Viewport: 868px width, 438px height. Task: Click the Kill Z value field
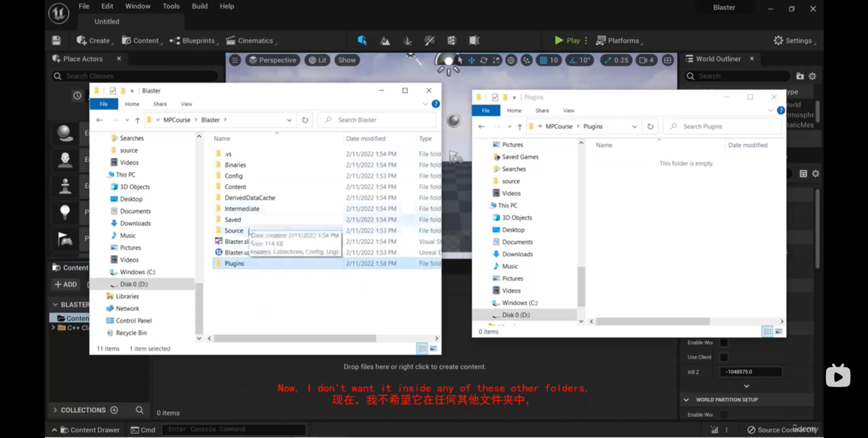point(751,372)
